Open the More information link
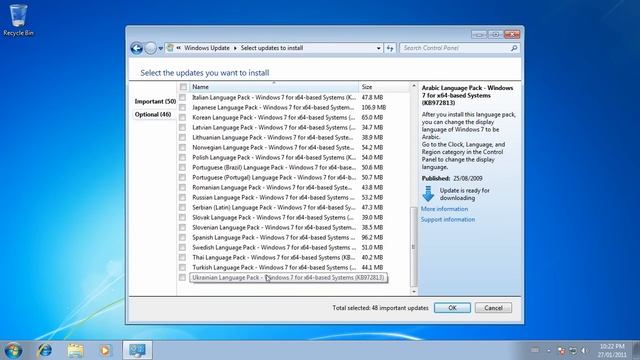Screen dimensions: 640x360 444,209
